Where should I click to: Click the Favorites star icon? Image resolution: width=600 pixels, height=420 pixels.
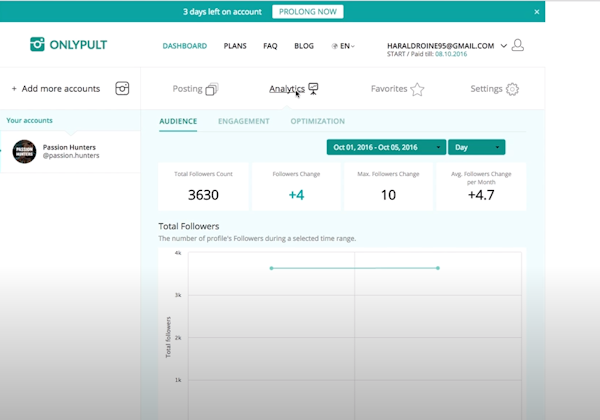coord(417,90)
